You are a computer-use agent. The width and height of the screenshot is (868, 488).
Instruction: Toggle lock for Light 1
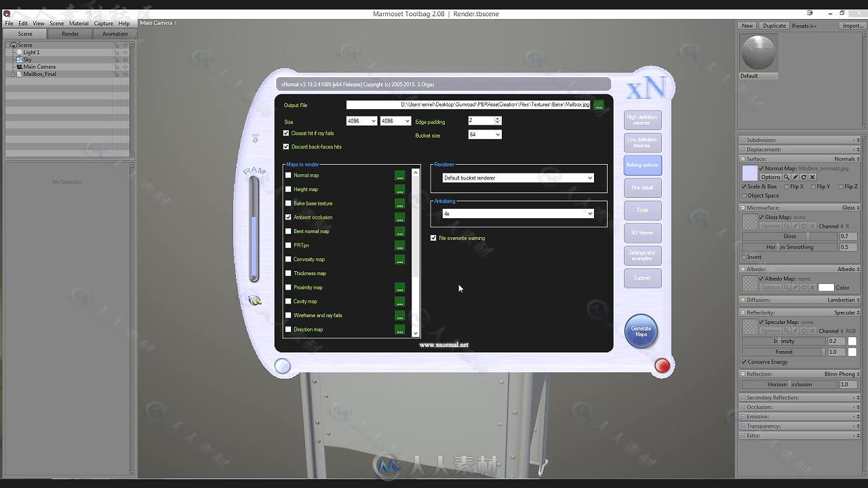tap(117, 52)
